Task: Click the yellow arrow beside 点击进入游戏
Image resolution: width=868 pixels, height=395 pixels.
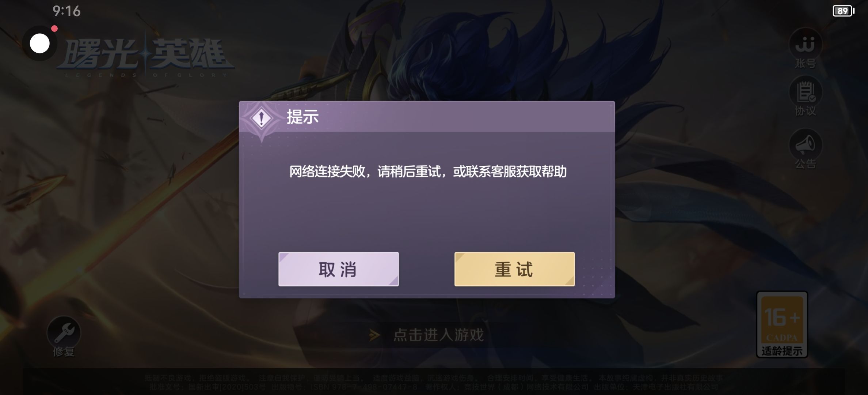Action: click(374, 335)
